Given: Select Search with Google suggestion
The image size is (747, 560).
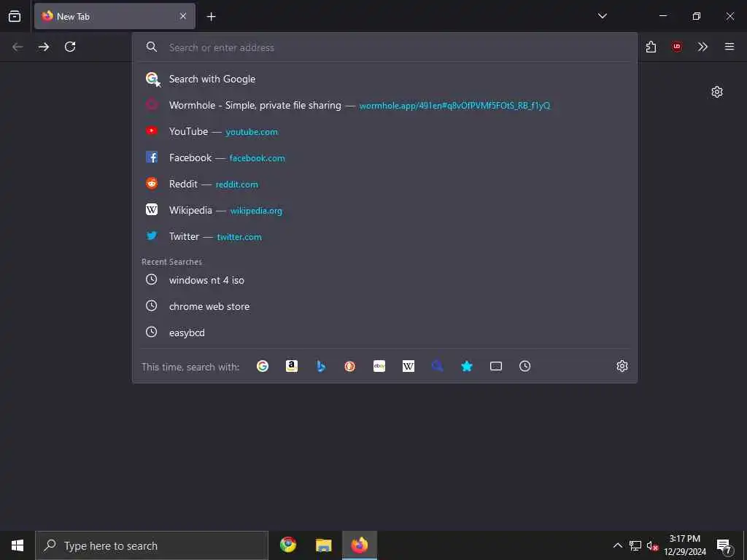Looking at the screenshot, I should (x=385, y=79).
